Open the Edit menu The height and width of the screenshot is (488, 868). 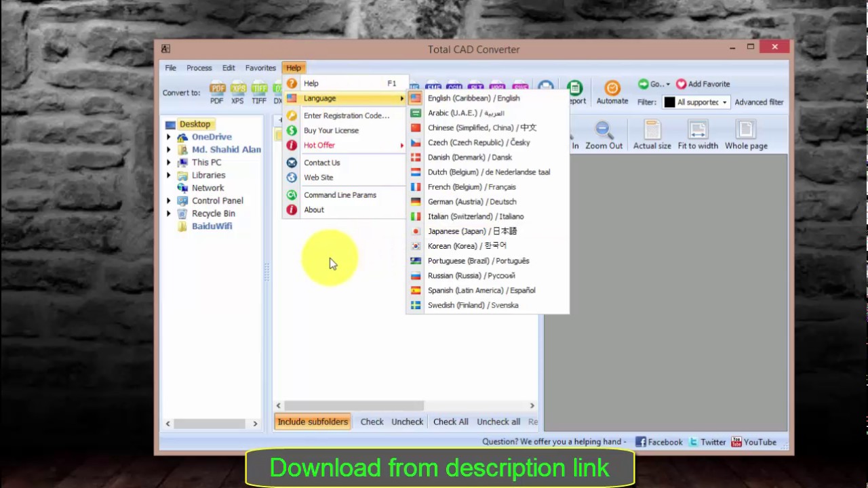click(229, 68)
